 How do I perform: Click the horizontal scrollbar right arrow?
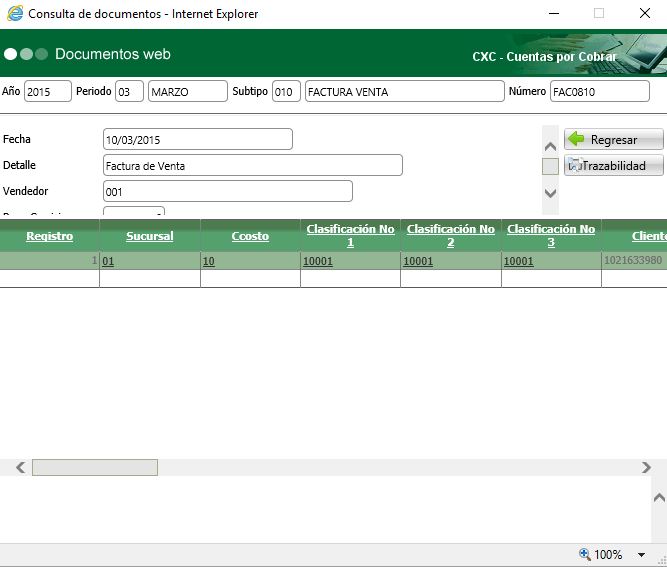[646, 467]
